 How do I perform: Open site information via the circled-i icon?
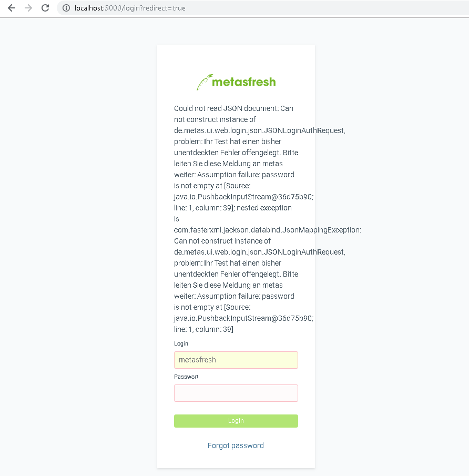[x=66, y=8]
